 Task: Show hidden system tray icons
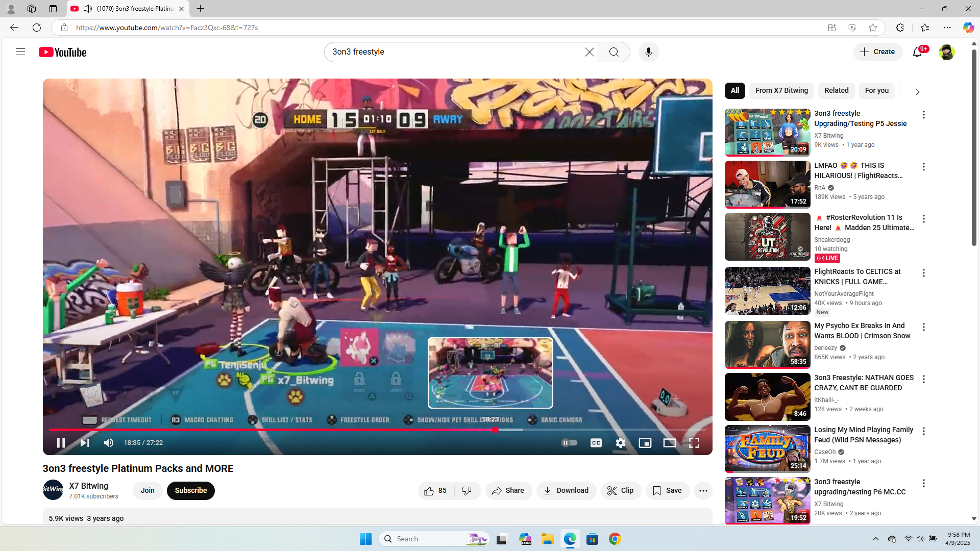tap(875, 539)
